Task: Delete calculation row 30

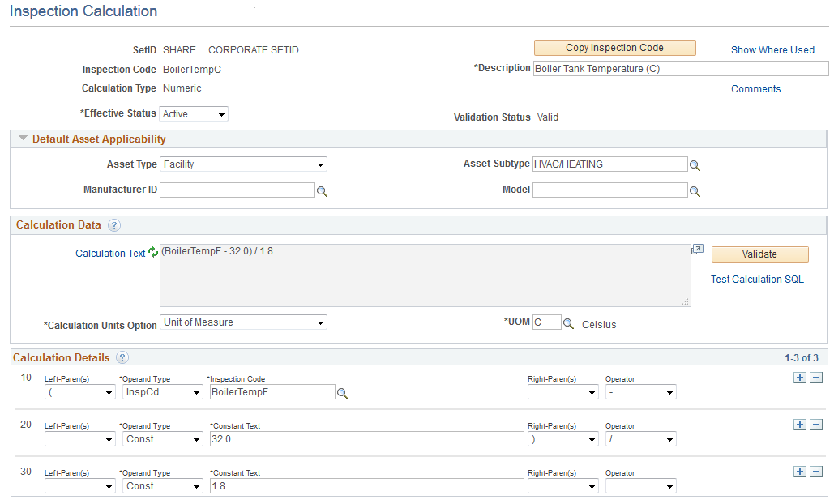Action: pyautogui.click(x=815, y=472)
